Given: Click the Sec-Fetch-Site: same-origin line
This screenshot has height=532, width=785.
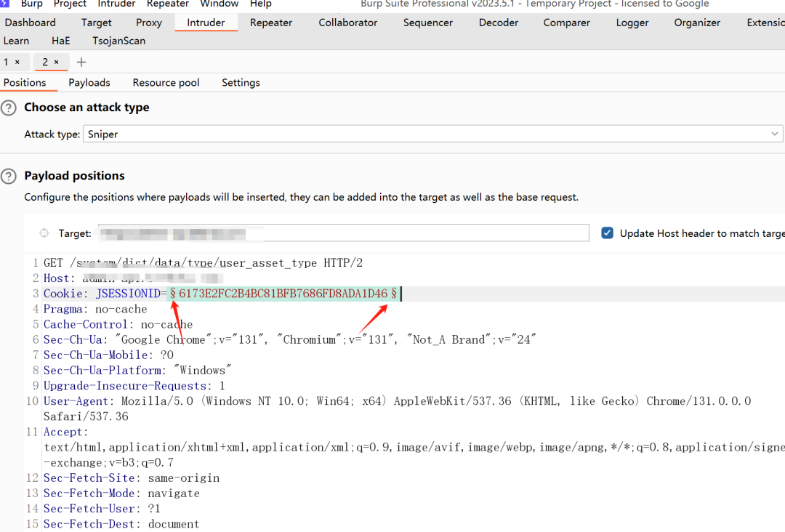Looking at the screenshot, I should [x=132, y=478].
